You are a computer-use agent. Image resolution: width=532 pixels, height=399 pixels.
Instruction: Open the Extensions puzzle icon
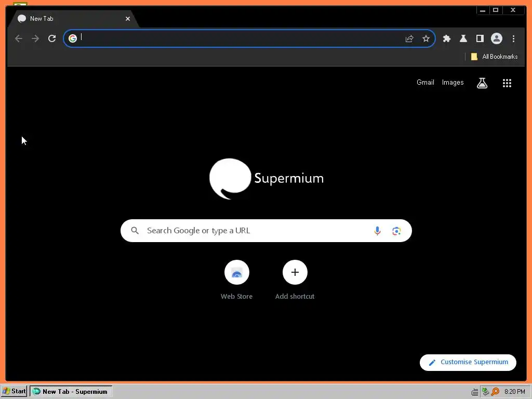pyautogui.click(x=446, y=38)
